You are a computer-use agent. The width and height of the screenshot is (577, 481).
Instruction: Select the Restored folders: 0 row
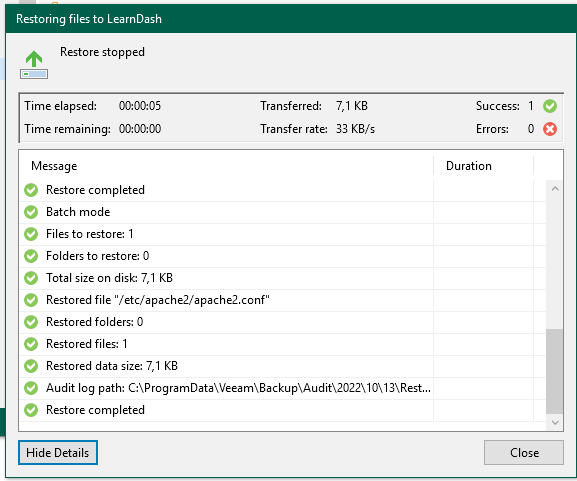click(283, 322)
